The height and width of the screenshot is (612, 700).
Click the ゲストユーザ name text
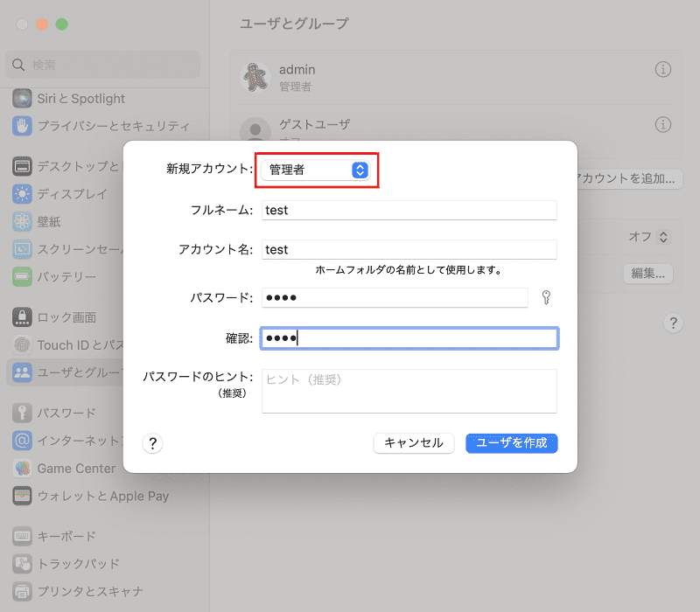(315, 124)
